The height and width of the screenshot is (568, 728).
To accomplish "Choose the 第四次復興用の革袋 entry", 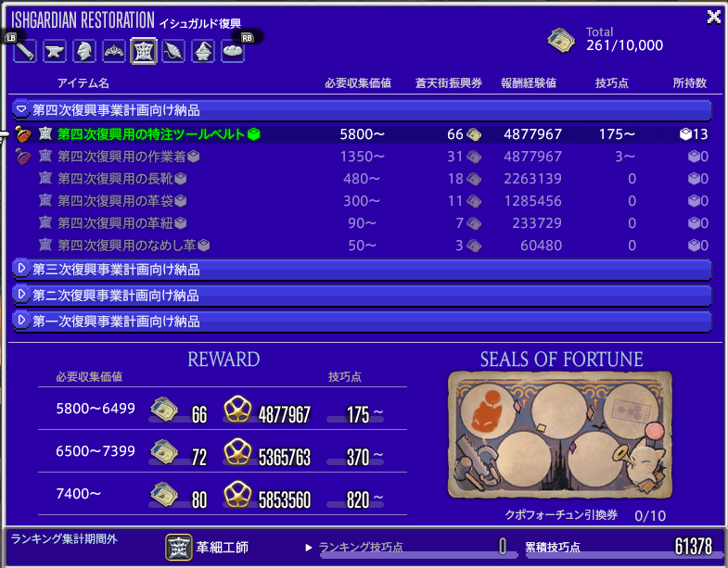I will point(115,201).
